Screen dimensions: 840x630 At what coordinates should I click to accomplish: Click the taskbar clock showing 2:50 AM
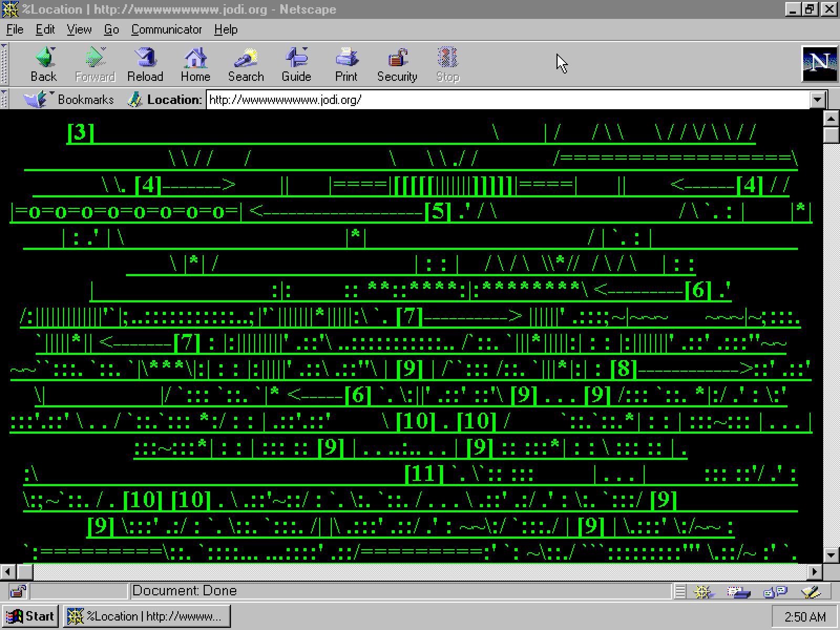(x=805, y=617)
